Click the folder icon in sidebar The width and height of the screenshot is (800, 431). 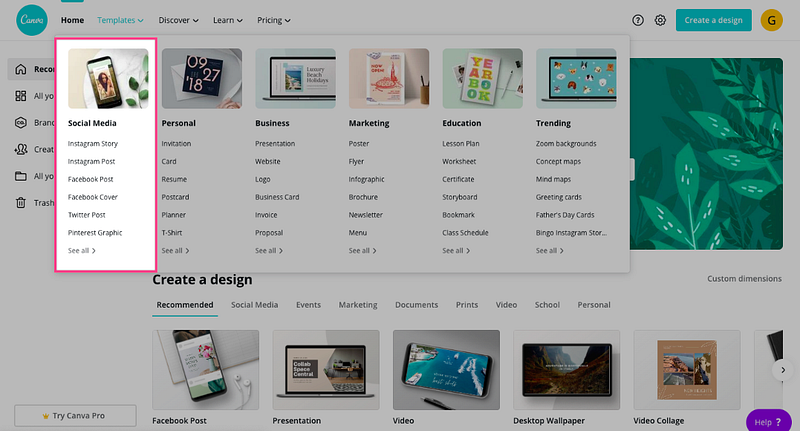click(20, 176)
